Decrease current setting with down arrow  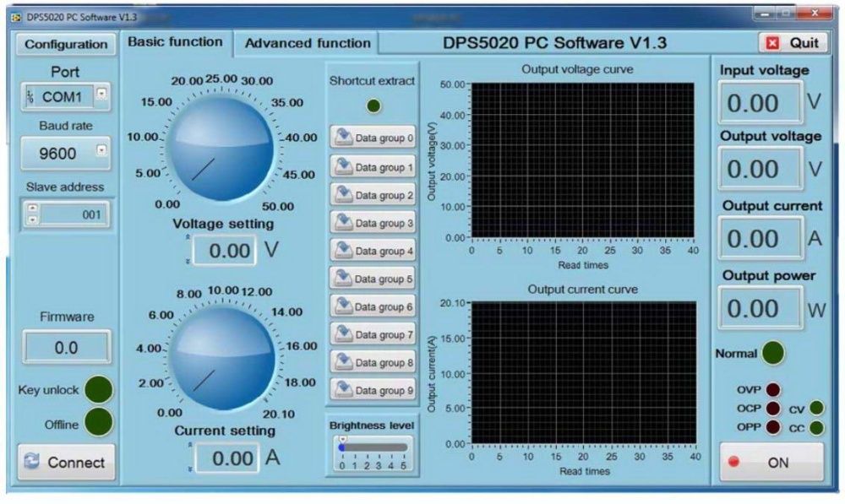[190, 469]
